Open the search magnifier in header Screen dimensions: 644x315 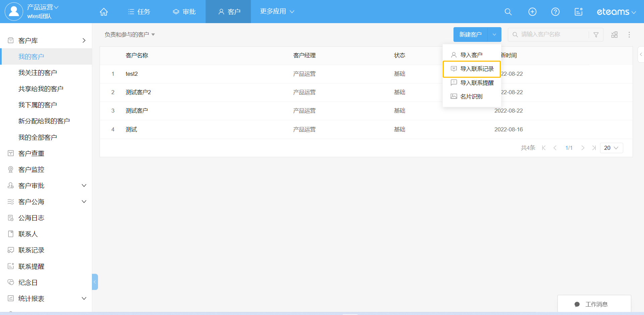pos(508,12)
